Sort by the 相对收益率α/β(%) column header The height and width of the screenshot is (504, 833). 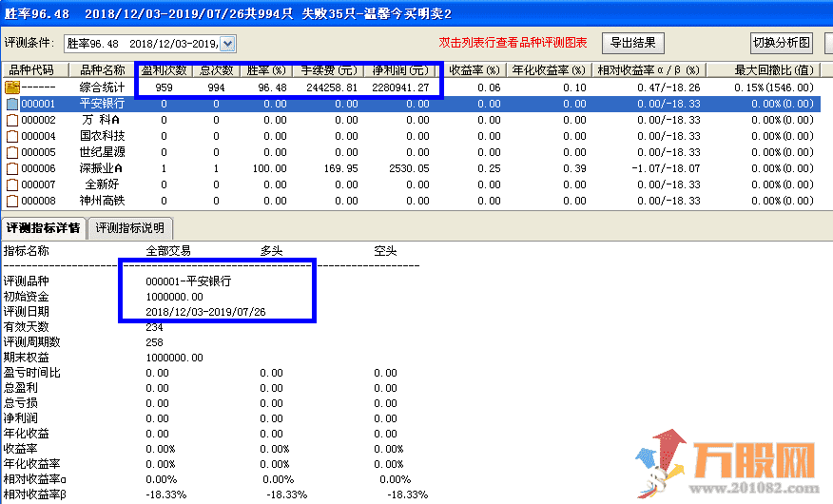[x=649, y=70]
